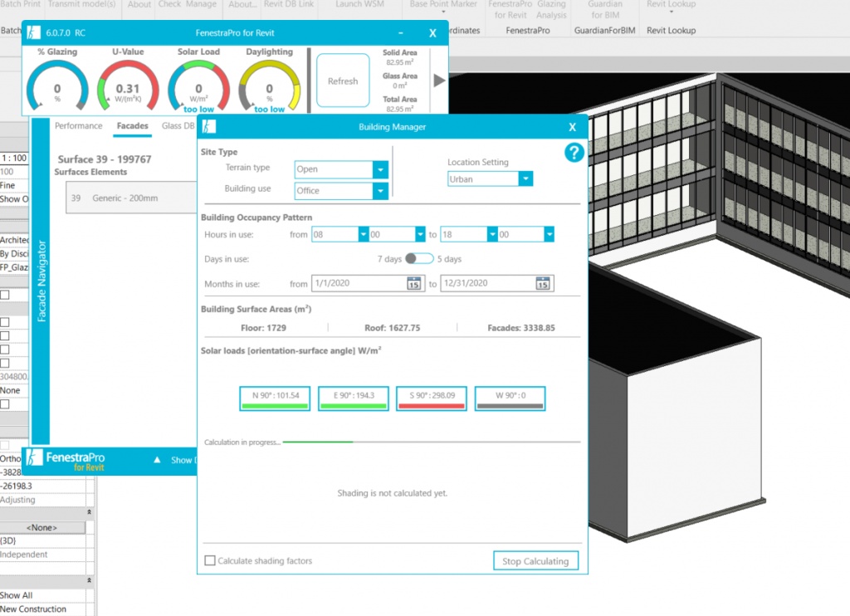The height and width of the screenshot is (616, 850).
Task: Switch to the Performance tab
Action: (x=79, y=126)
